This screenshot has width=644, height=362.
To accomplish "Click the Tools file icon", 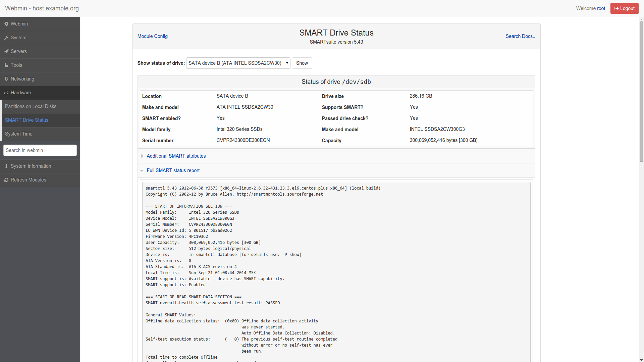I will point(6,65).
